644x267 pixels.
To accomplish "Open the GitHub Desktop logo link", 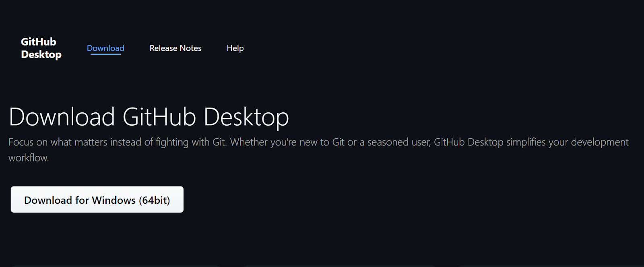I will pyautogui.click(x=41, y=48).
